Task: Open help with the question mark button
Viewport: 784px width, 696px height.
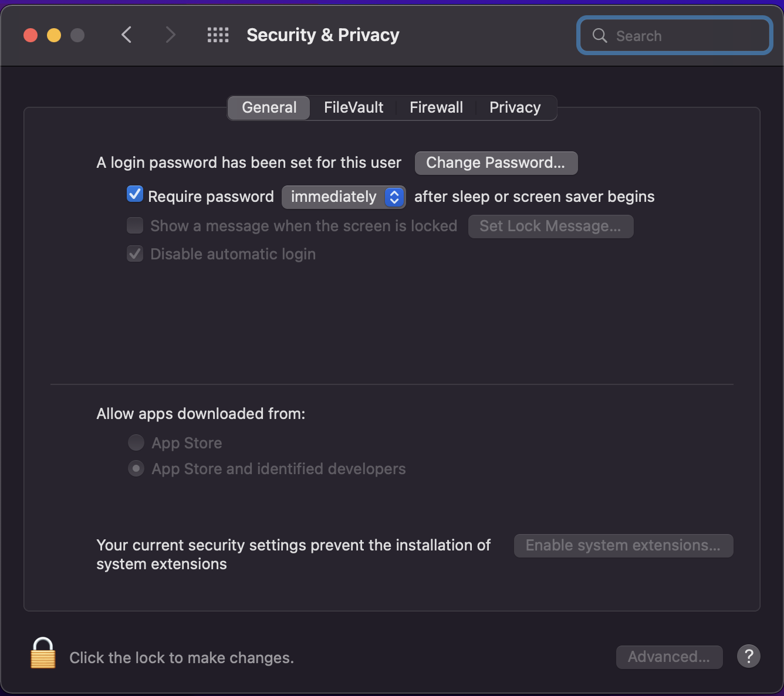Action: tap(749, 656)
